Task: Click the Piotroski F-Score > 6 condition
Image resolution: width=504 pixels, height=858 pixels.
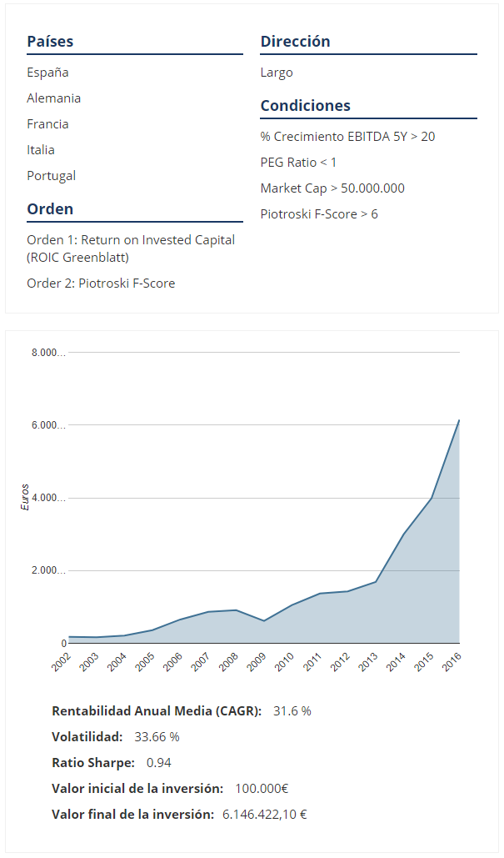Action: 319,214
